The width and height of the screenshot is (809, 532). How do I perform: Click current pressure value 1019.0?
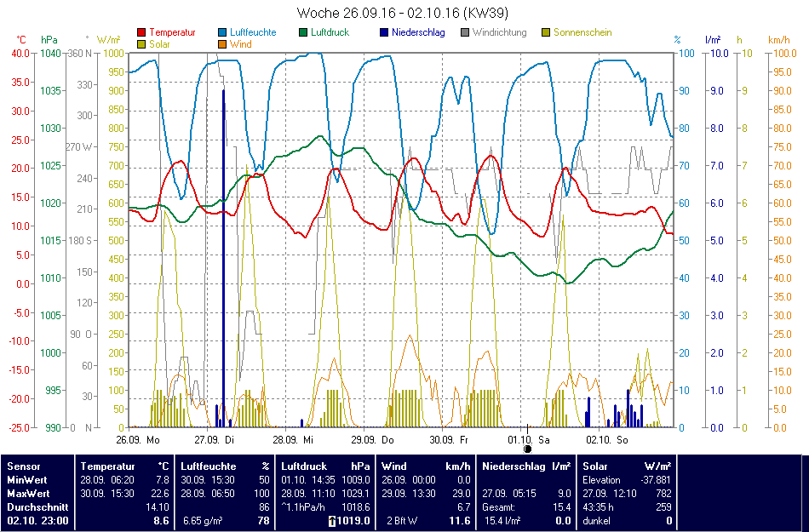pos(354,521)
